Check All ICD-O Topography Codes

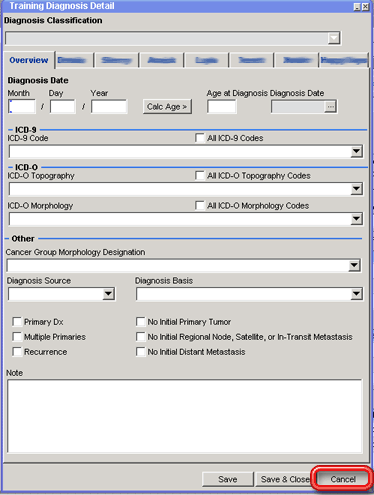click(x=200, y=175)
